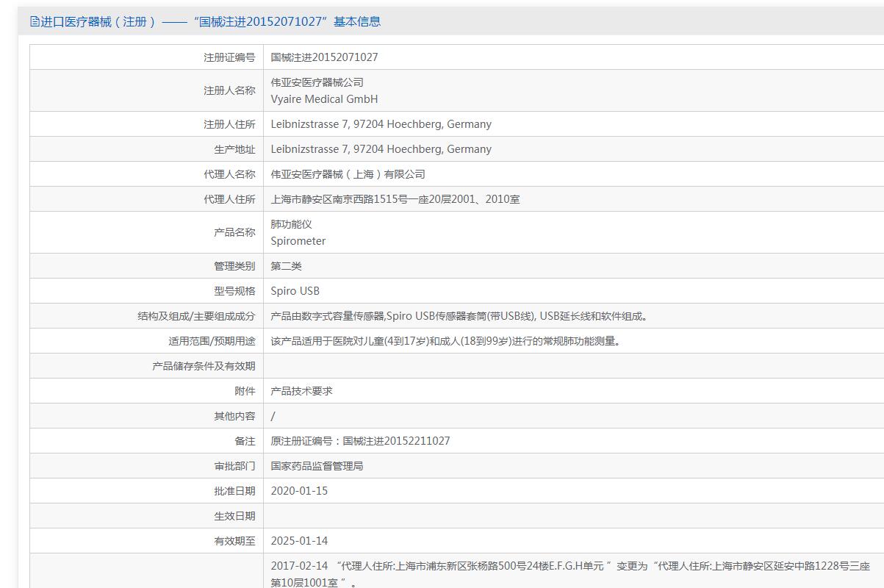Click the 产品储存条件及有效期 label

(x=204, y=366)
